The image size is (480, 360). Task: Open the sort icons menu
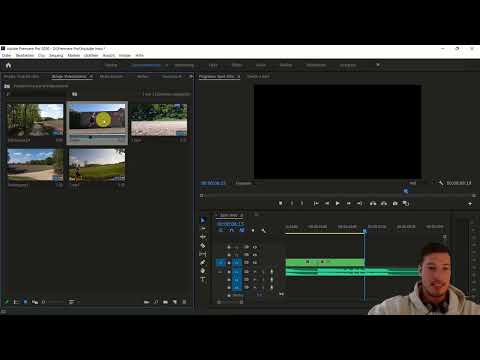coord(72,302)
